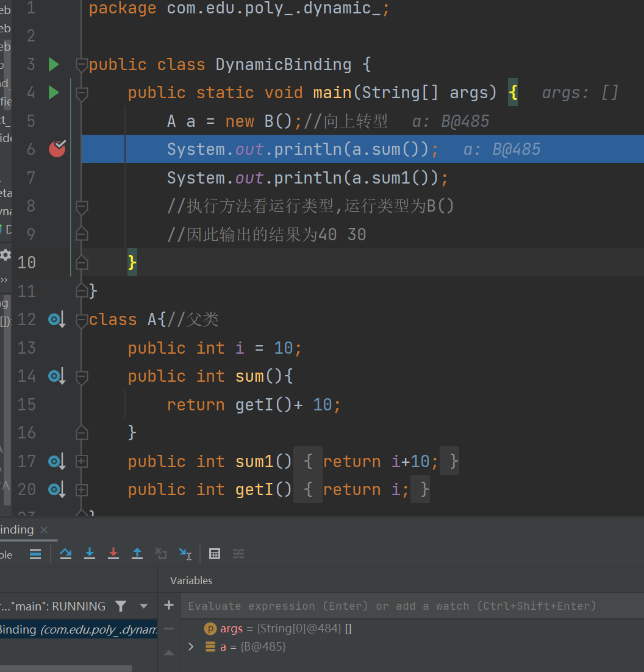Click the Evaluate expression input field
This screenshot has height=672, width=644.
pos(412,606)
